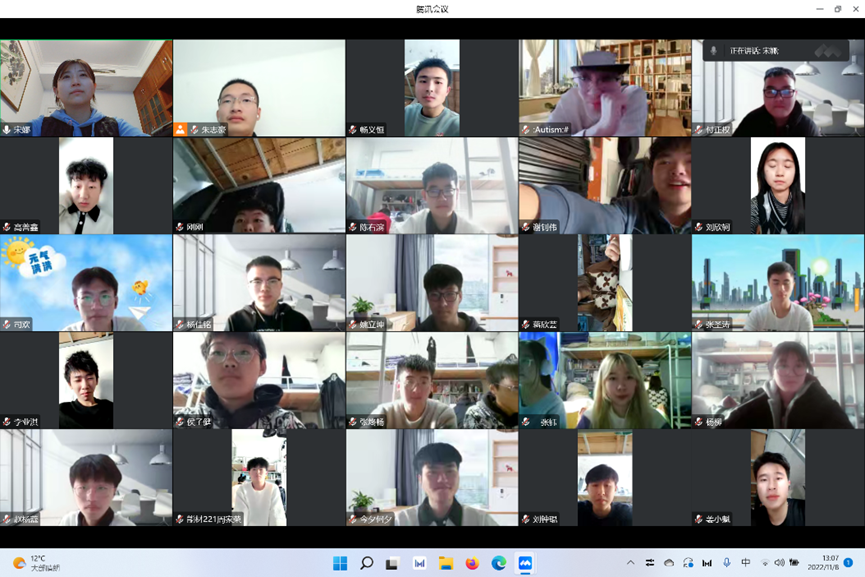The width and height of the screenshot is (865, 577).
Task: Click the microphone icon beside 宋娜's name
Action: 7,130
